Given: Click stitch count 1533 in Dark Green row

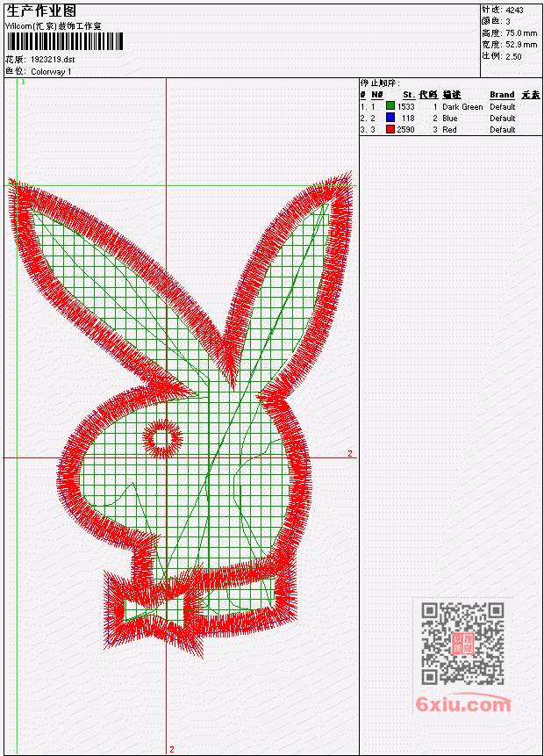Looking at the screenshot, I should [405, 106].
